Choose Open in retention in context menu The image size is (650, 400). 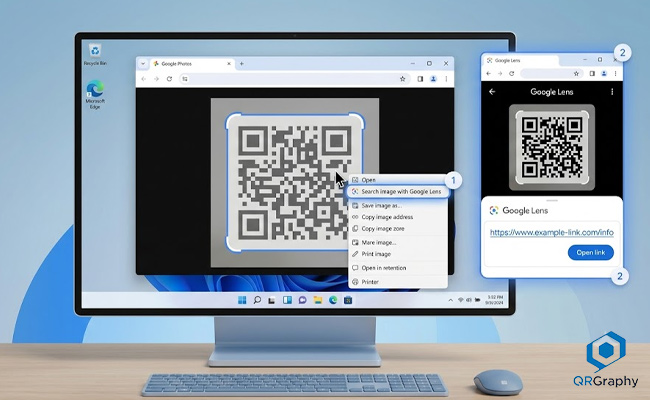pos(398,268)
